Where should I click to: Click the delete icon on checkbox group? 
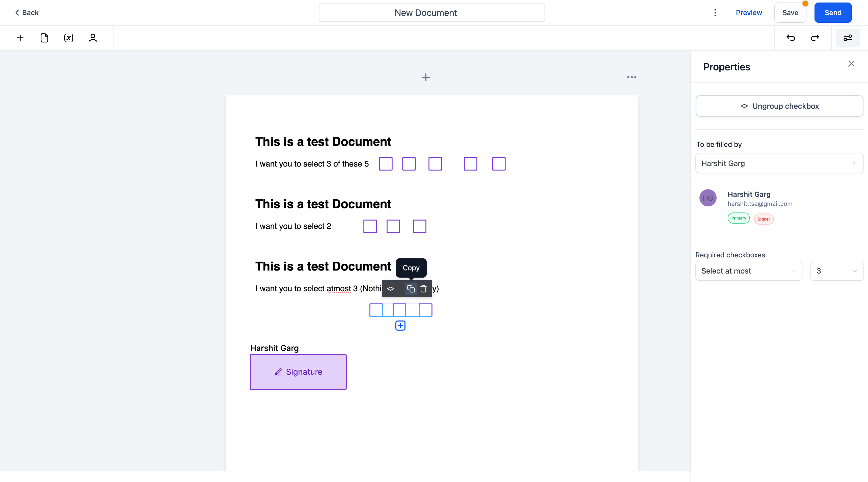[424, 289]
